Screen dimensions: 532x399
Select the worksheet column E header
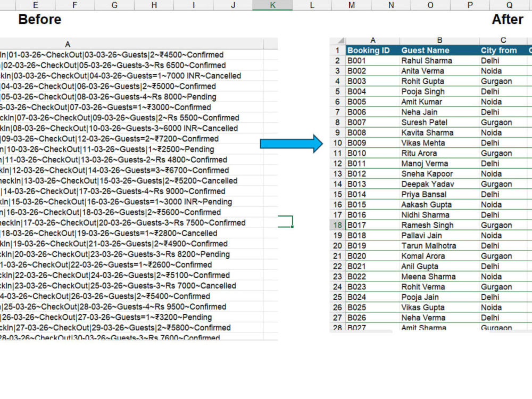(x=35, y=5)
